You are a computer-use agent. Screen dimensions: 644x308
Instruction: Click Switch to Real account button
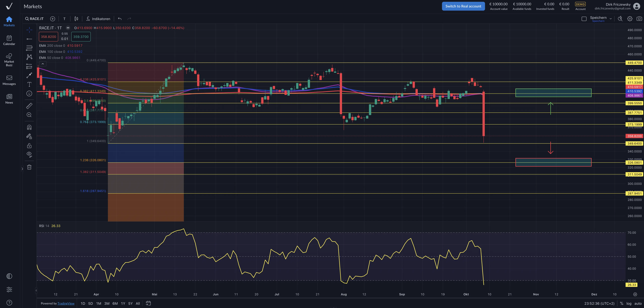(x=463, y=6)
